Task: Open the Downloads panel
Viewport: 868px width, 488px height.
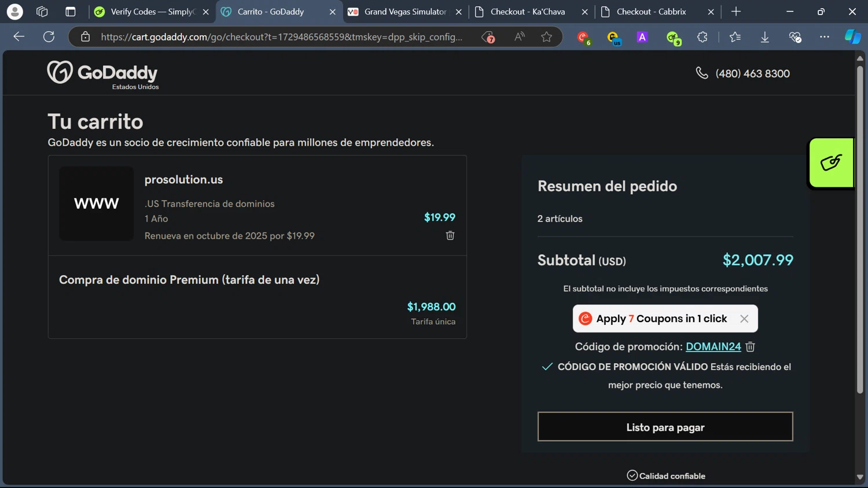Action: pos(765,37)
